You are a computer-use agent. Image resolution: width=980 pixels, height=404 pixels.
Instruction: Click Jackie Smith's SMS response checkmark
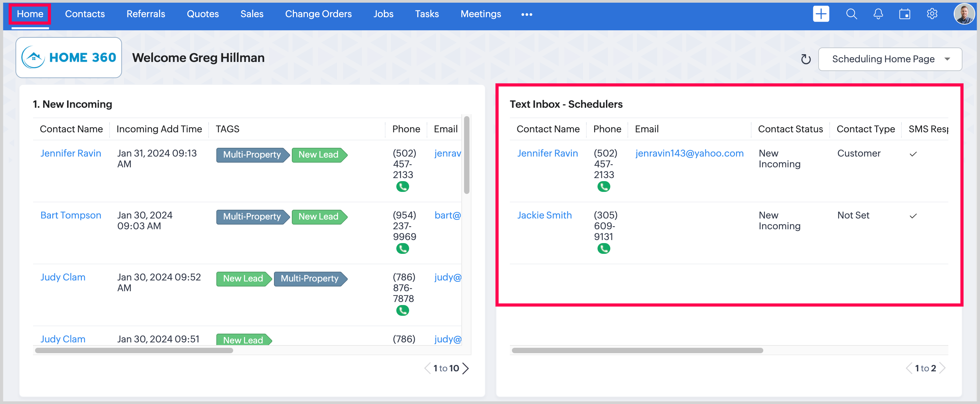click(913, 216)
